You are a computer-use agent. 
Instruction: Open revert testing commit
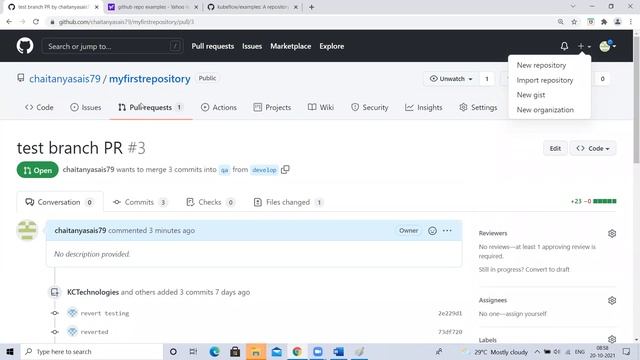tap(105, 313)
